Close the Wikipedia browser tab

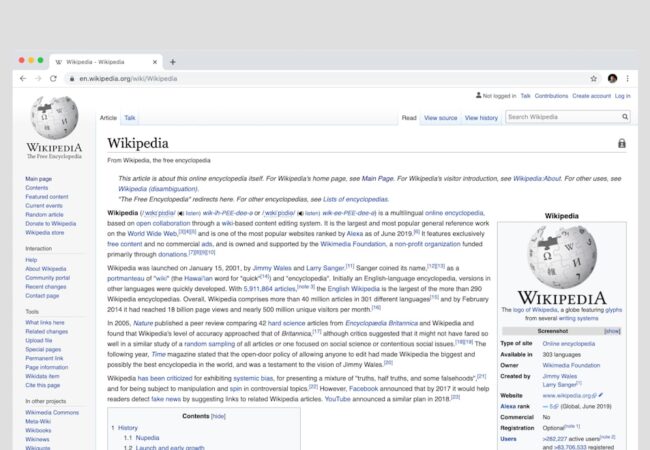(x=156, y=61)
